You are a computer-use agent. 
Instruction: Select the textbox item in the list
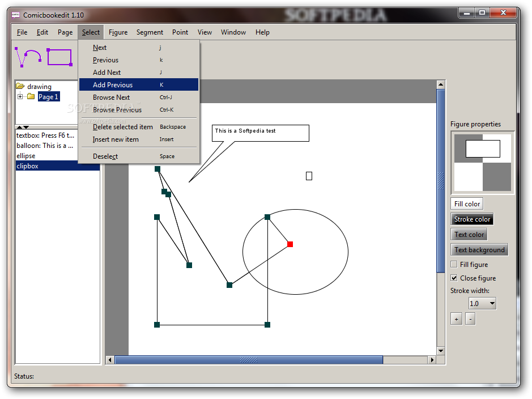coord(47,135)
